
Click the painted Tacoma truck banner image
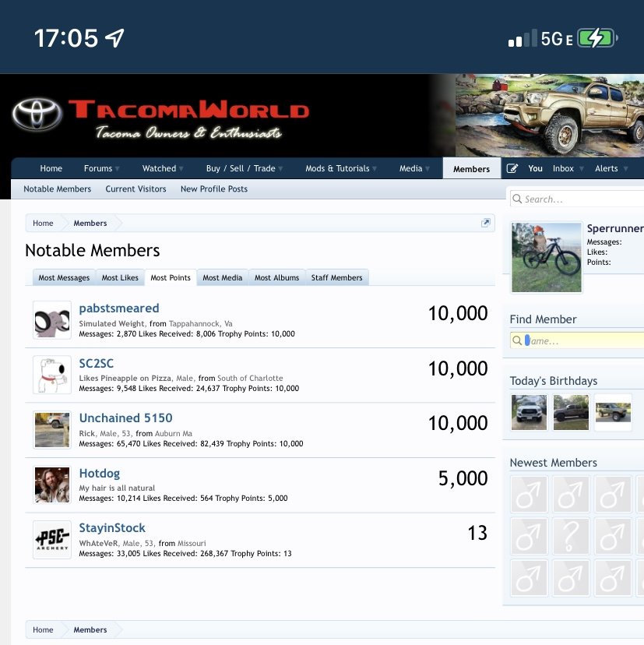coord(550,115)
